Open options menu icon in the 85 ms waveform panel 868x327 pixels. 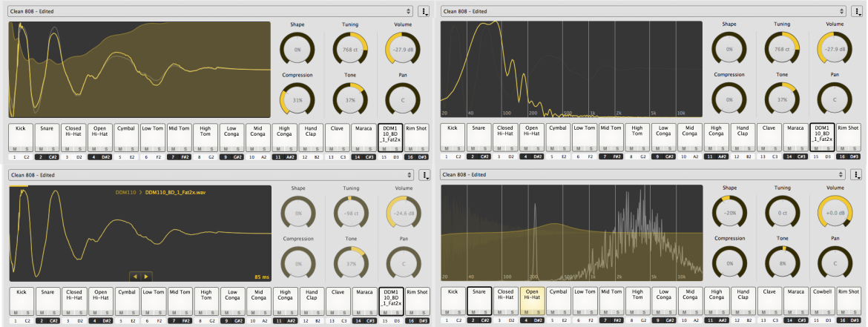(425, 175)
